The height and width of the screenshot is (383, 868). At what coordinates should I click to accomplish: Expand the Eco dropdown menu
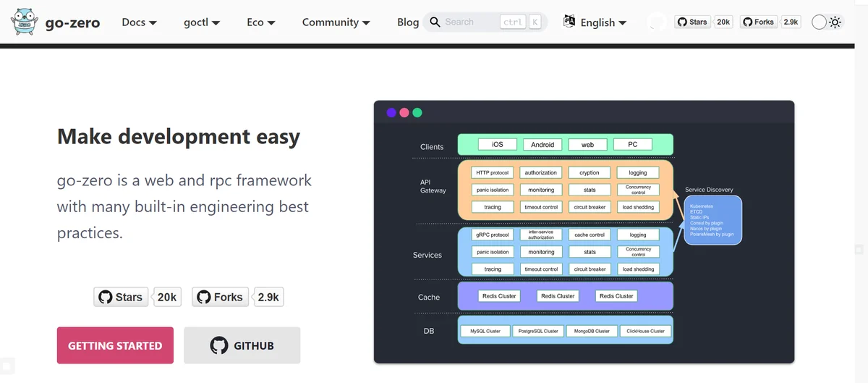click(260, 22)
